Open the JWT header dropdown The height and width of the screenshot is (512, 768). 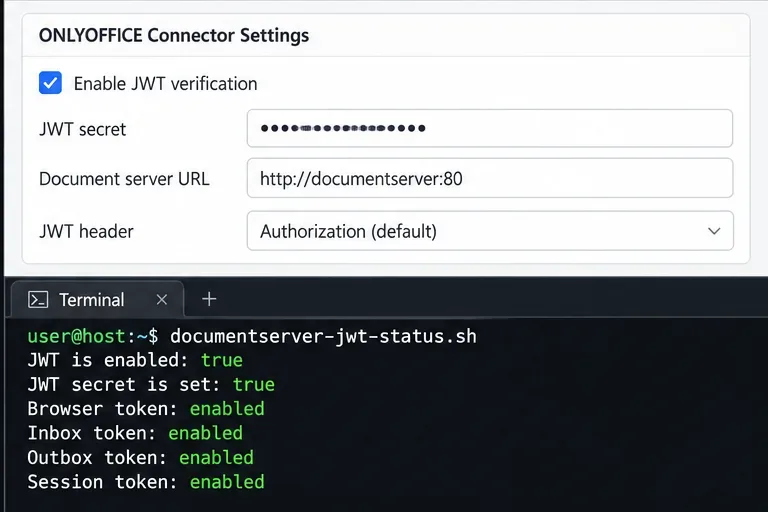(x=490, y=231)
